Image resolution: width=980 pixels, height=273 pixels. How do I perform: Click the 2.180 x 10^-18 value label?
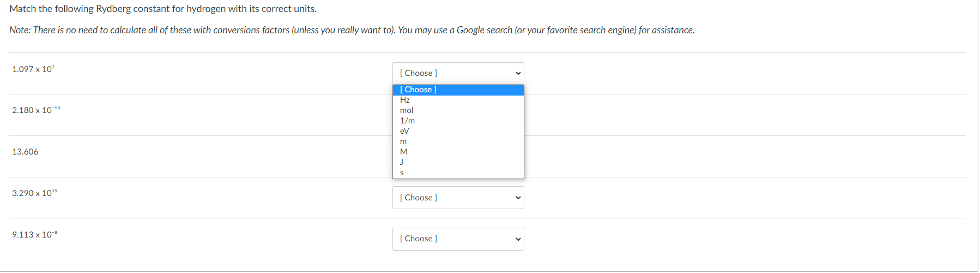pos(36,110)
